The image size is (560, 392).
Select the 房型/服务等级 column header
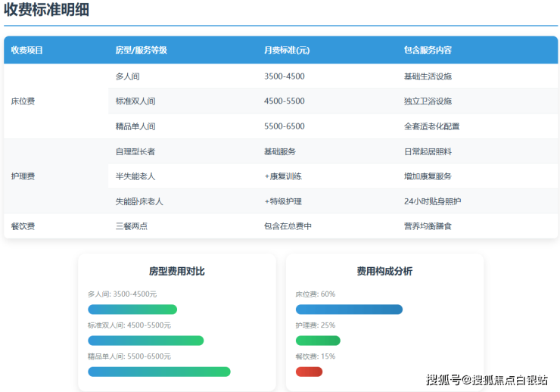(141, 50)
